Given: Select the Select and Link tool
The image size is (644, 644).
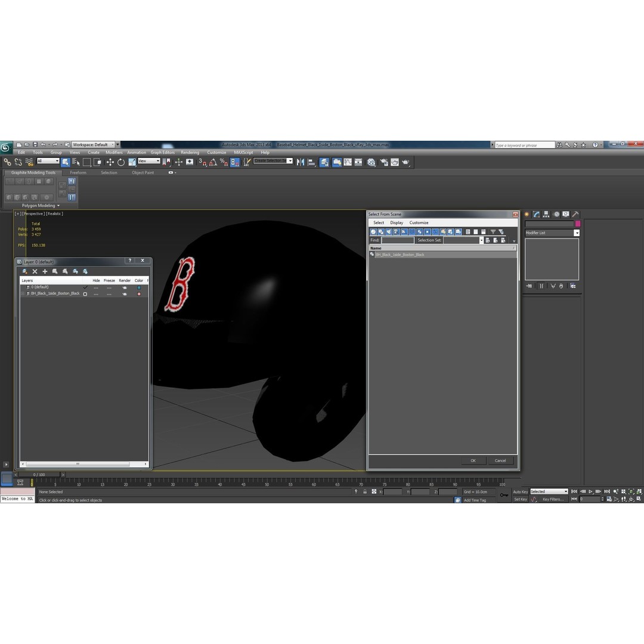Looking at the screenshot, I should [7, 162].
